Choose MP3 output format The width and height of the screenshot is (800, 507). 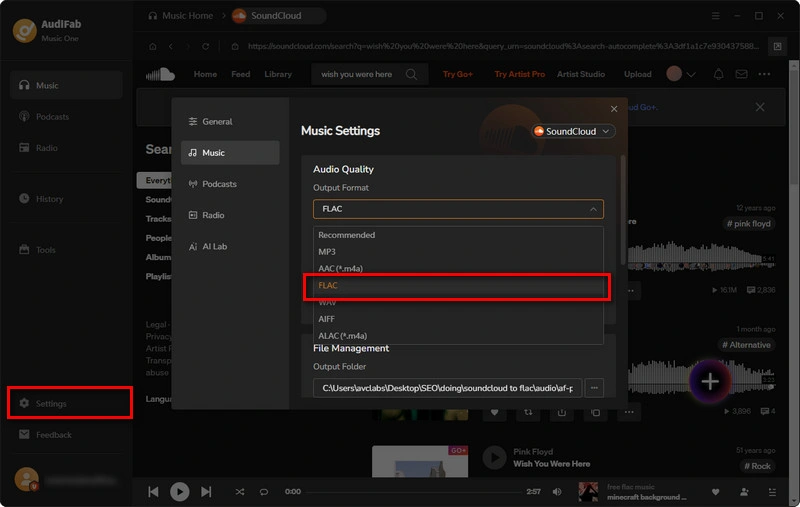458,251
